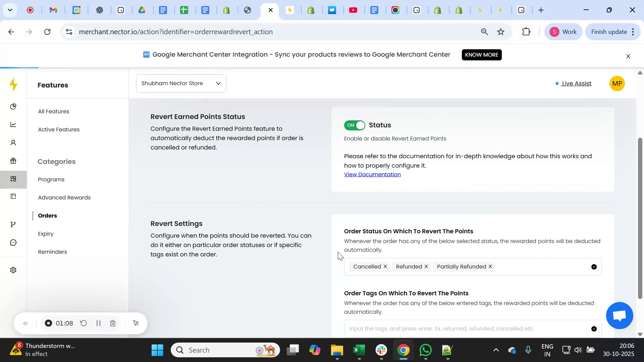Open the customers section via person icon

[13, 142]
